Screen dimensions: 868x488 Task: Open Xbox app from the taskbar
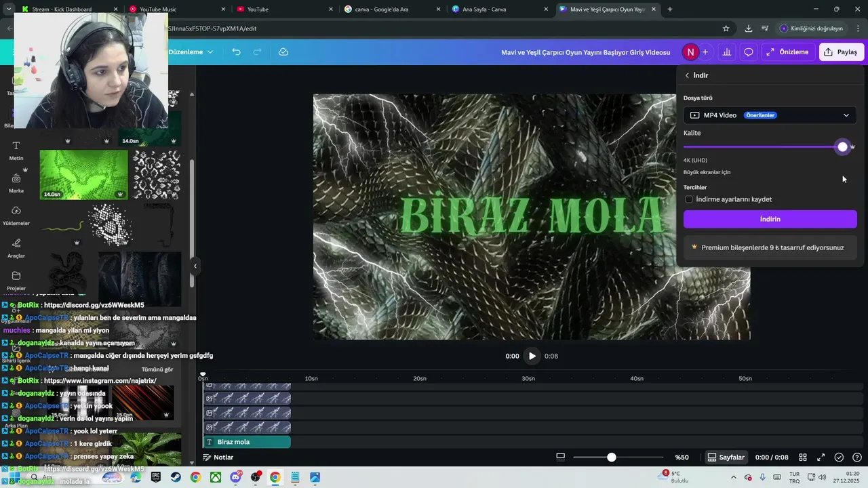click(x=215, y=477)
